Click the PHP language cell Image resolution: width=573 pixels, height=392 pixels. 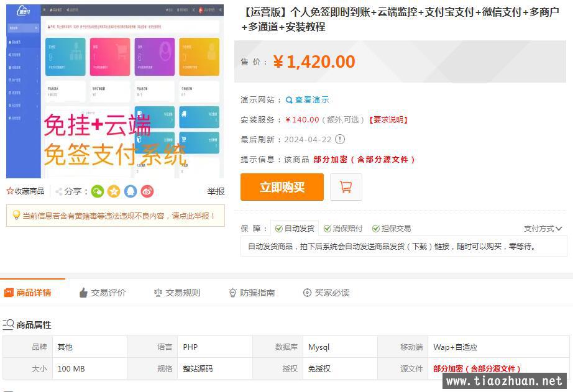point(215,347)
